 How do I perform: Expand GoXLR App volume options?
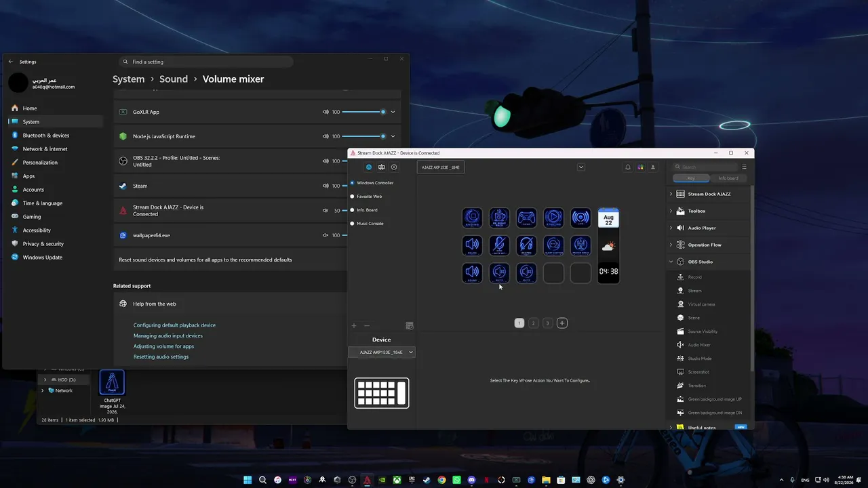(393, 112)
